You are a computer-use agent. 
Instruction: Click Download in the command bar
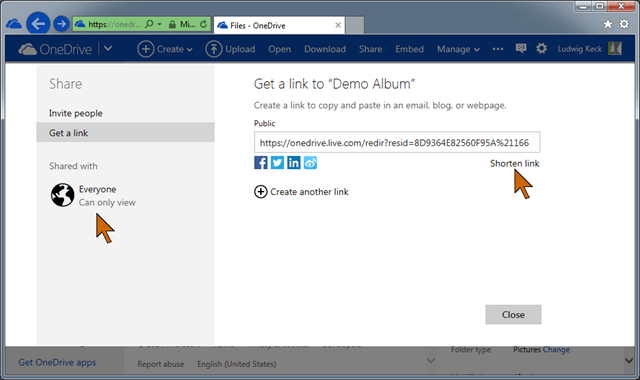[x=325, y=49]
